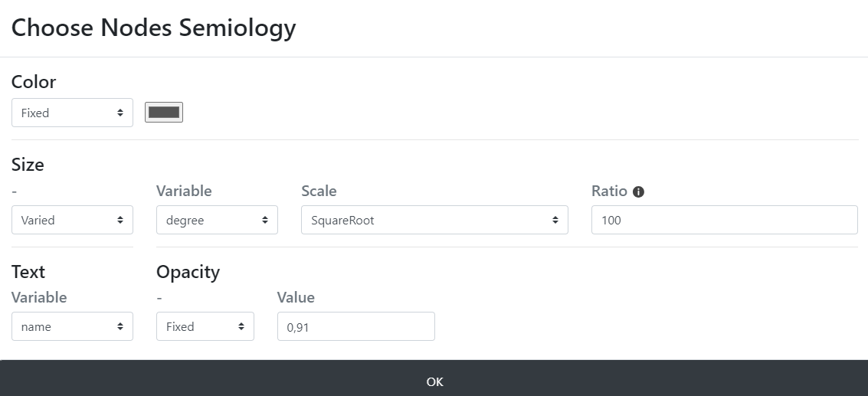Open the Size mode dropdown showing Varied
This screenshot has height=396, width=868.
click(x=73, y=220)
